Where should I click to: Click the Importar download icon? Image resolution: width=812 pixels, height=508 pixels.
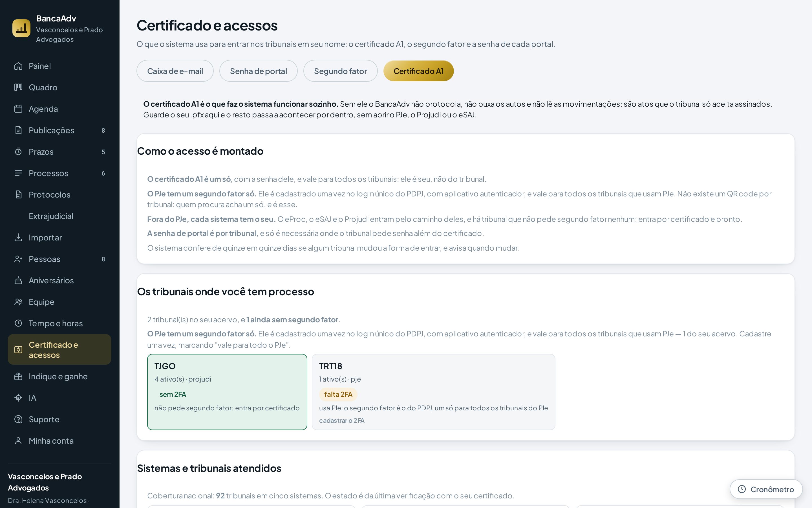coord(18,238)
